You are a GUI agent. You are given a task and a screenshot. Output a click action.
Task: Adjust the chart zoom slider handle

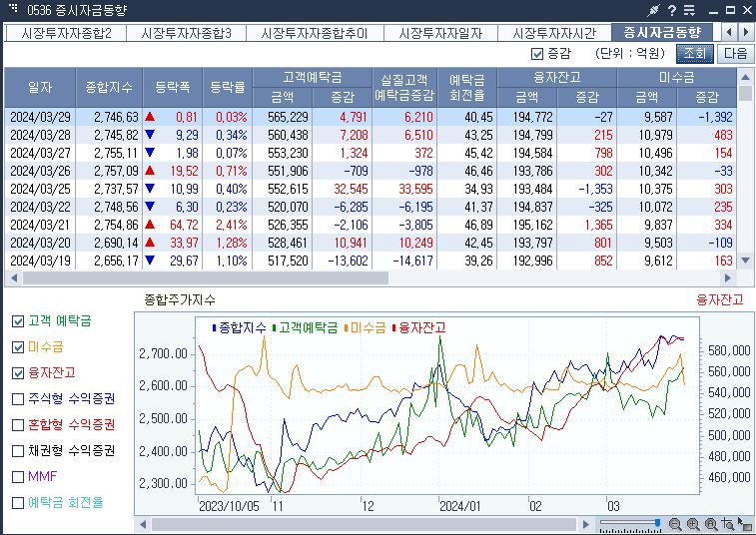click(x=657, y=523)
